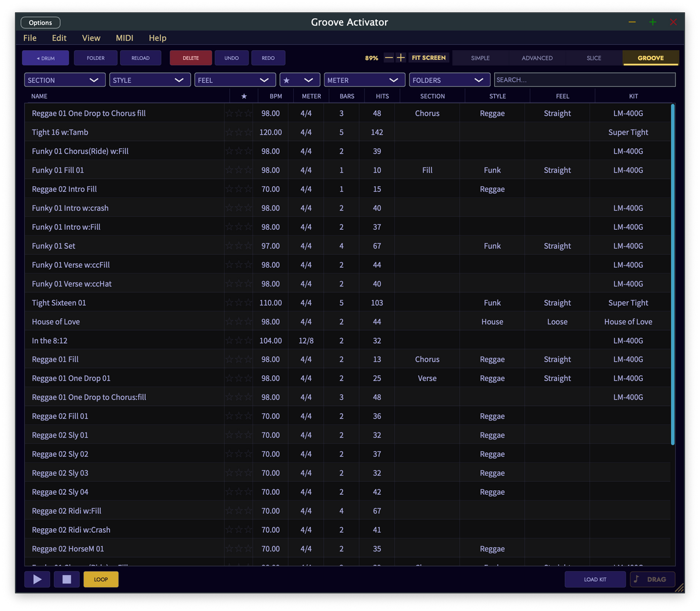
Task: Open the Edit menu
Action: [59, 38]
